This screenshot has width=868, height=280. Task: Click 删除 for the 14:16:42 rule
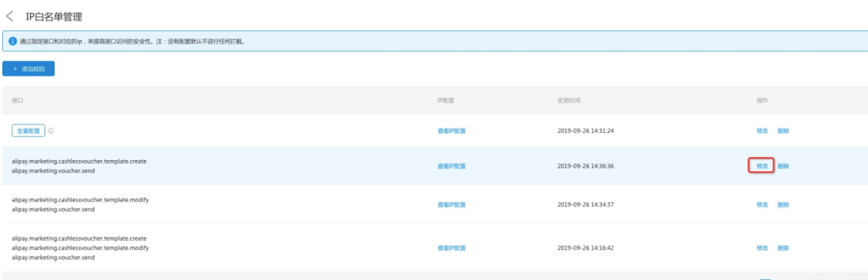[784, 248]
